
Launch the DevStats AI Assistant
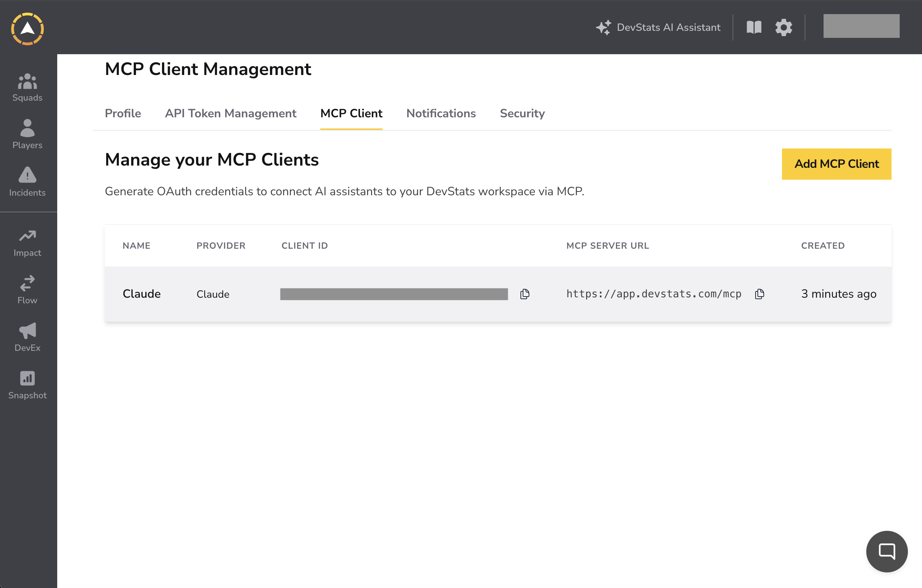click(658, 27)
